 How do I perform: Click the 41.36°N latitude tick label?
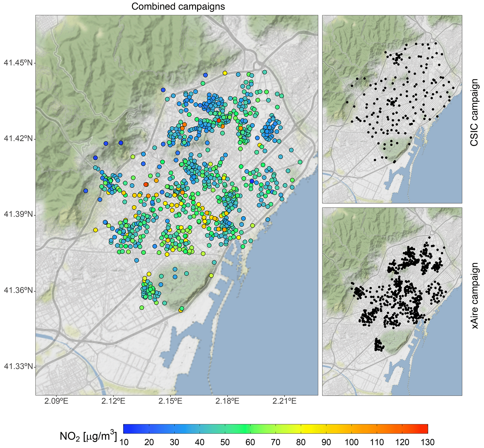(18, 291)
